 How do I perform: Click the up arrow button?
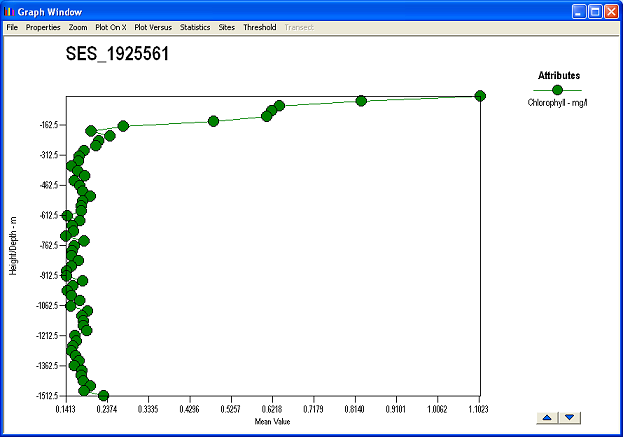pos(548,417)
